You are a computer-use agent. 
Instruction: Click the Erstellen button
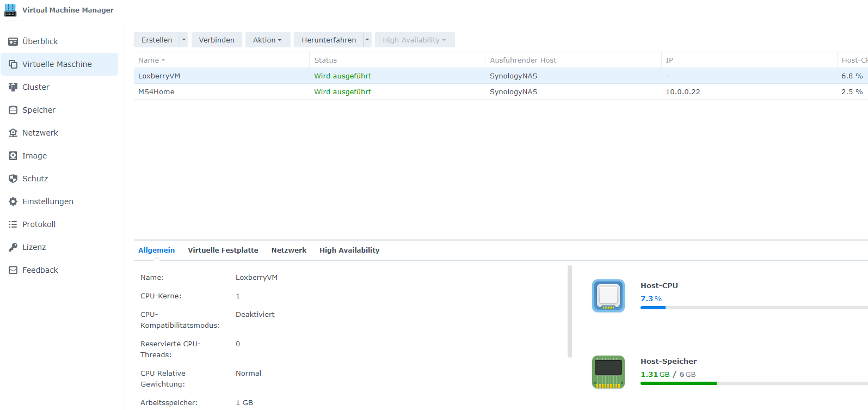coord(157,40)
